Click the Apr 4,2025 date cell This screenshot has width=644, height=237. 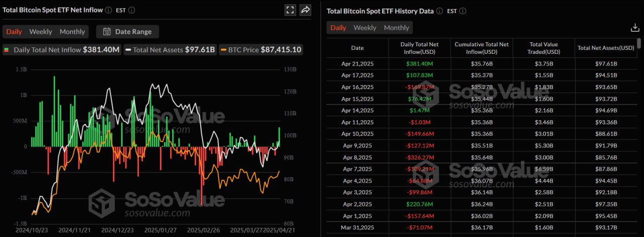pyautogui.click(x=357, y=181)
